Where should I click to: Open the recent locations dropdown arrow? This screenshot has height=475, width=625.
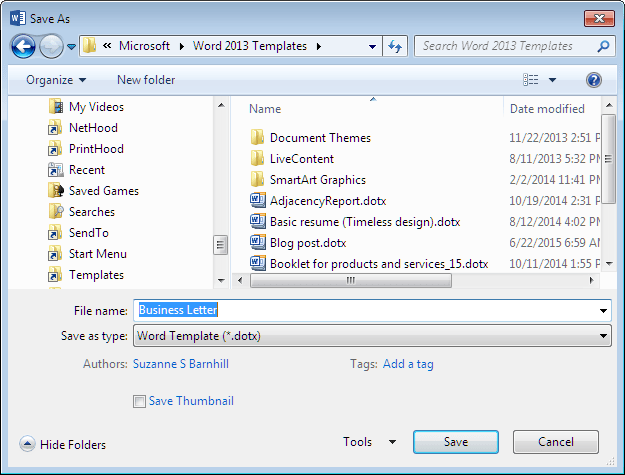(x=71, y=47)
